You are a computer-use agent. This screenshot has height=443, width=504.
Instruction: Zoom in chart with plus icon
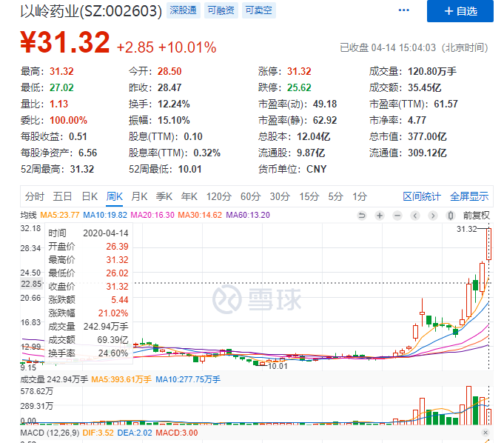[380, 216]
